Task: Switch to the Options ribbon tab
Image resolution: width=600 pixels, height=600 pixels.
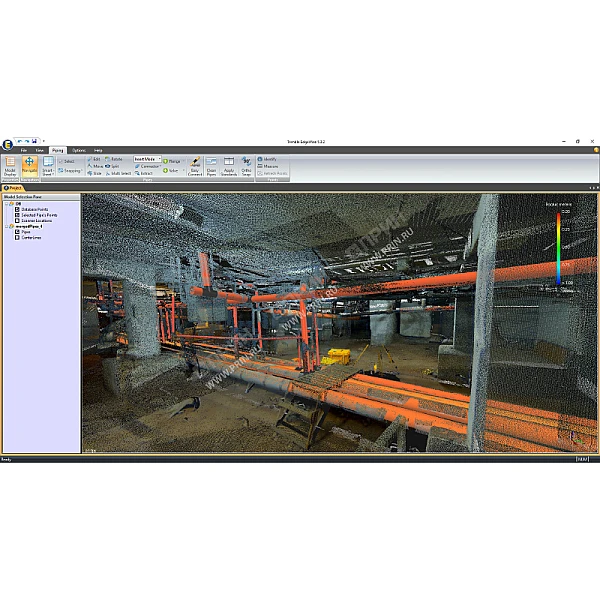Action: point(78,150)
